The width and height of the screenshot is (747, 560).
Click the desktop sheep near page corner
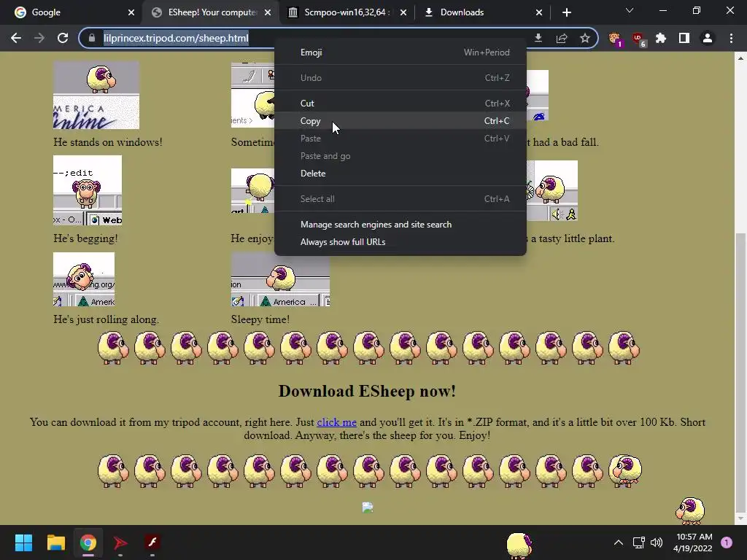click(x=690, y=510)
